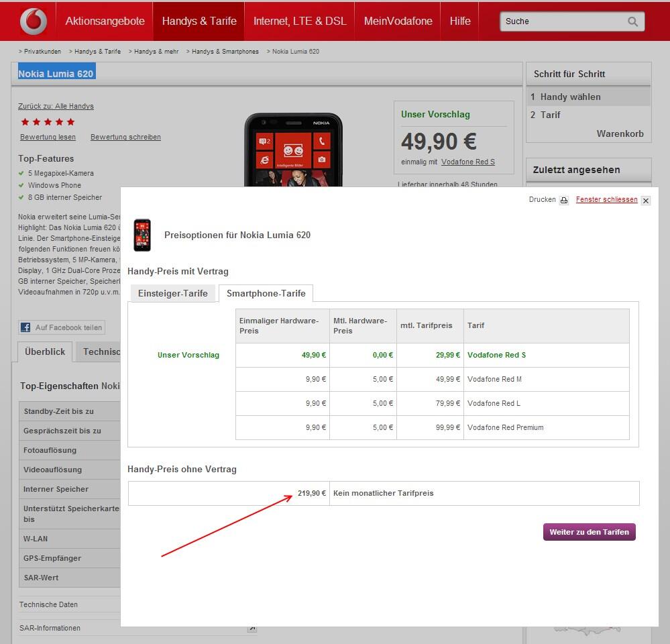The width and height of the screenshot is (670, 644).
Task: Click the large Nokia Lumia phone image
Action: pos(293,150)
